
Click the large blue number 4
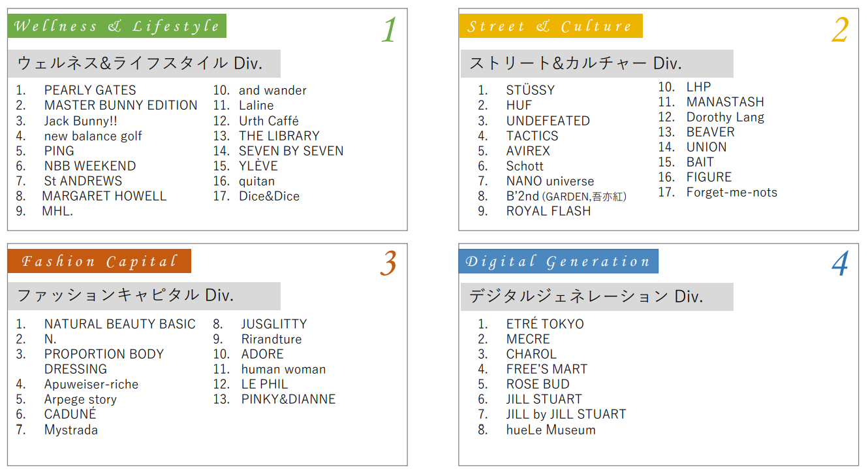[x=840, y=263]
